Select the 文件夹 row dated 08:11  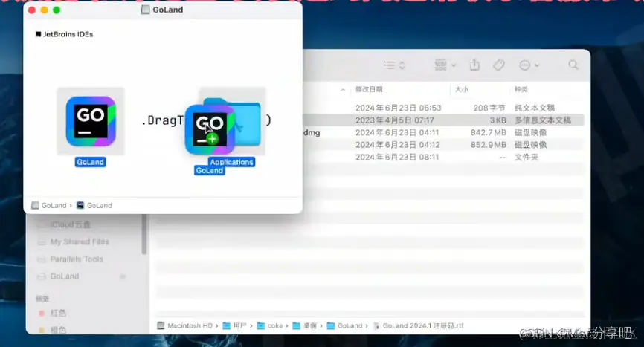(x=443, y=157)
